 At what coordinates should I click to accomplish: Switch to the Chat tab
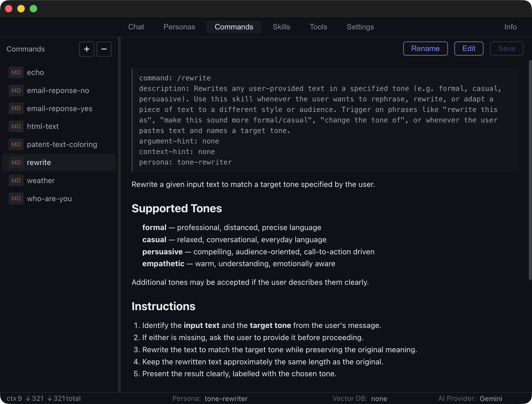point(136,27)
